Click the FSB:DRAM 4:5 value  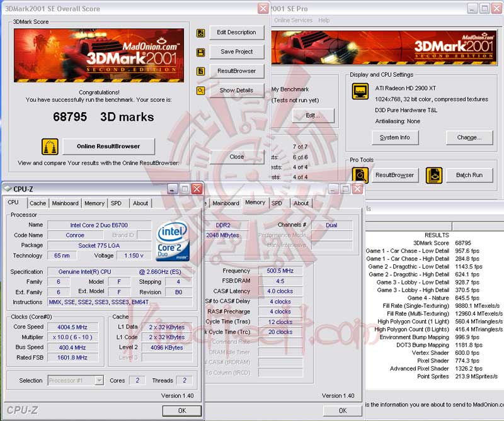click(280, 281)
